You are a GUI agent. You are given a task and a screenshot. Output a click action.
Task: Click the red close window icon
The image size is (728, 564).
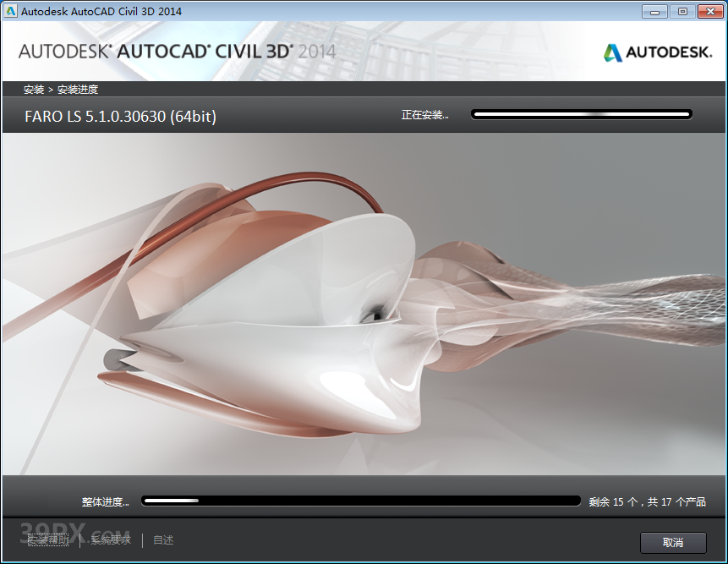711,11
